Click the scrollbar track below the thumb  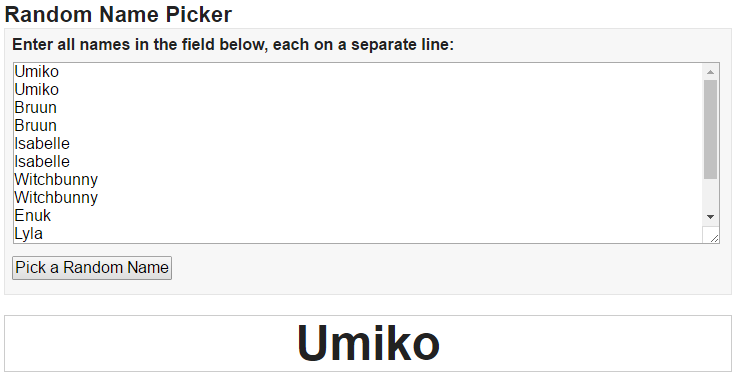click(x=710, y=193)
